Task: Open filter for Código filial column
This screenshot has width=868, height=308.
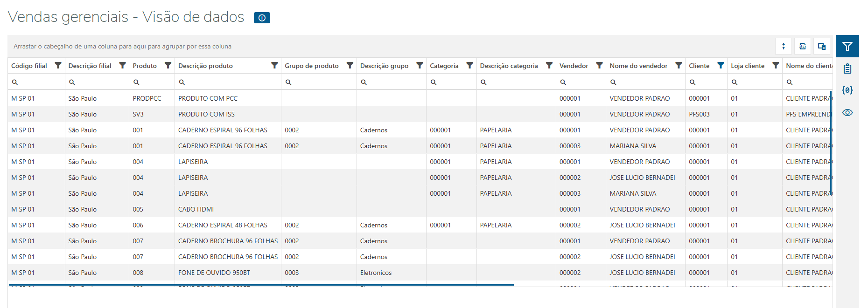Action: coord(58,65)
